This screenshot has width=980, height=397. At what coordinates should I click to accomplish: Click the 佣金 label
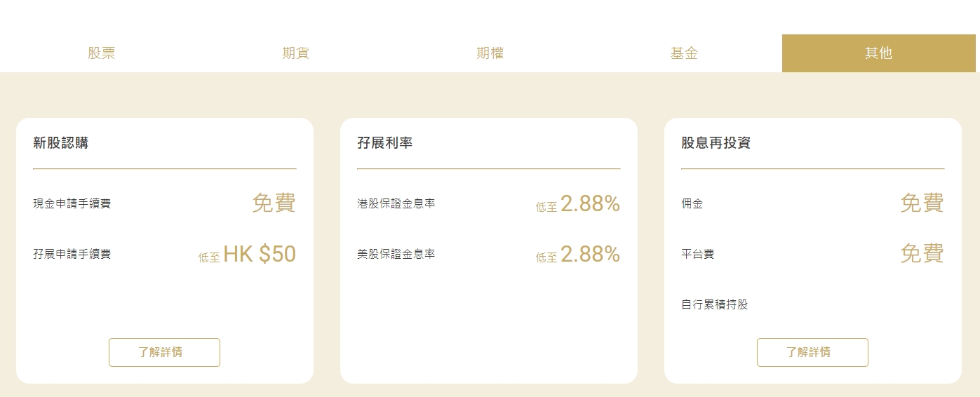tap(692, 204)
